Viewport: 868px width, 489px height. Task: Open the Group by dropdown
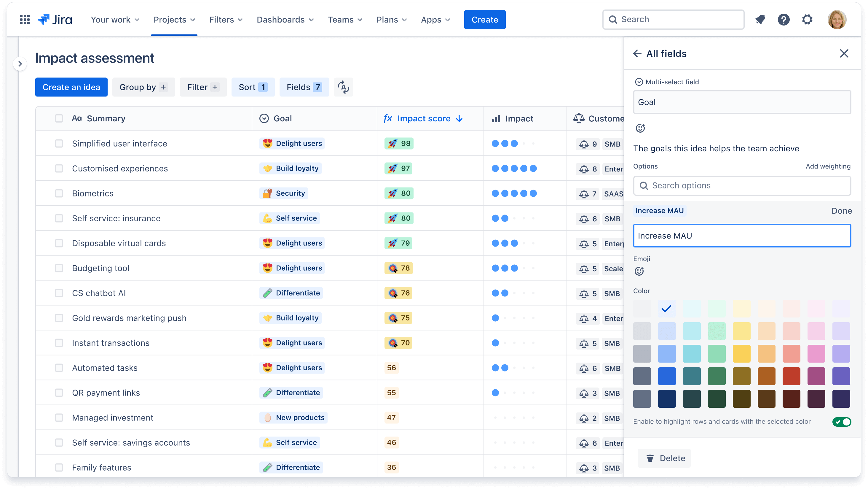tap(143, 87)
